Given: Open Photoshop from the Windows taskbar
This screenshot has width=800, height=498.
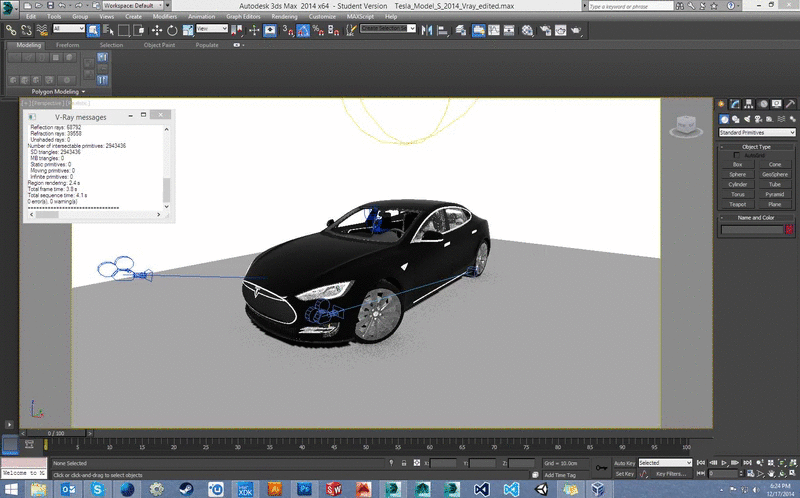Looking at the screenshot, I should 305,489.
